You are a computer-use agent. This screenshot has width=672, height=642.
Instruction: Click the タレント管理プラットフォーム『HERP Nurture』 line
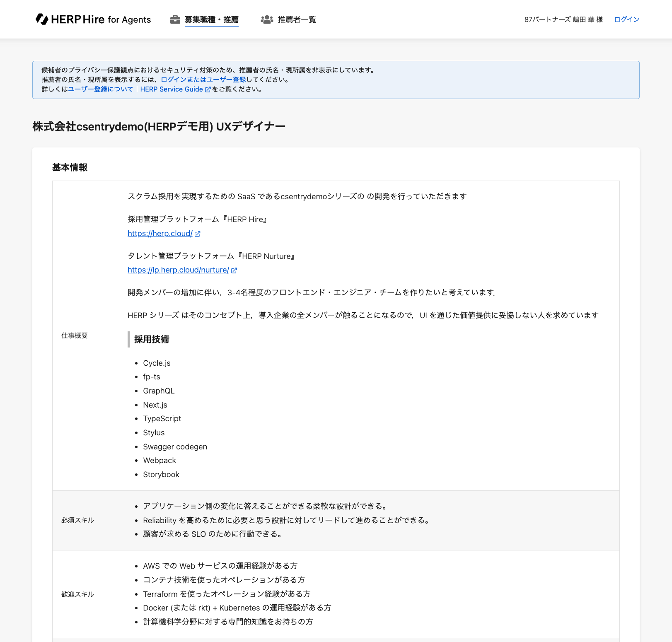click(212, 256)
